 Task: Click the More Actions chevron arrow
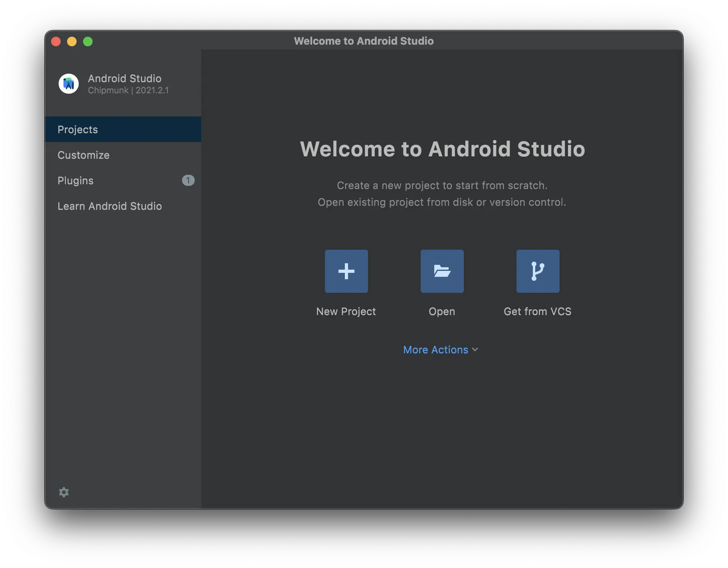click(475, 349)
